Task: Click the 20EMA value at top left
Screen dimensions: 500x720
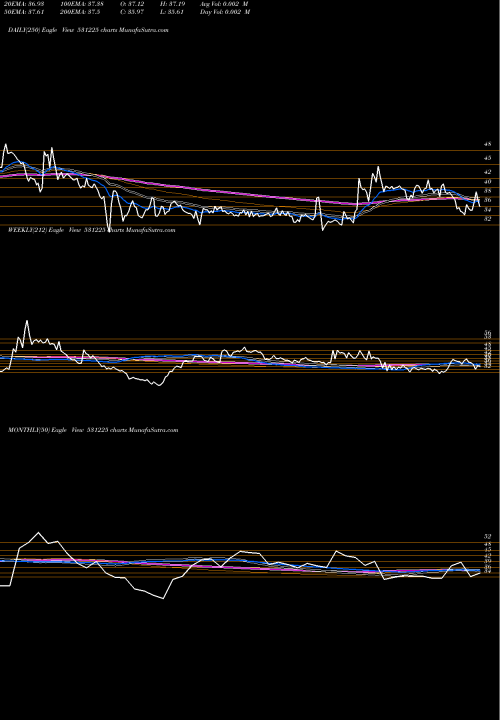Action: pos(23,4)
